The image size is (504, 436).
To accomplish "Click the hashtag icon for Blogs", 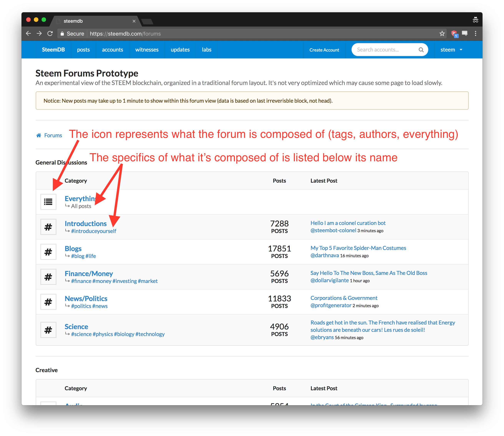I will point(48,251).
